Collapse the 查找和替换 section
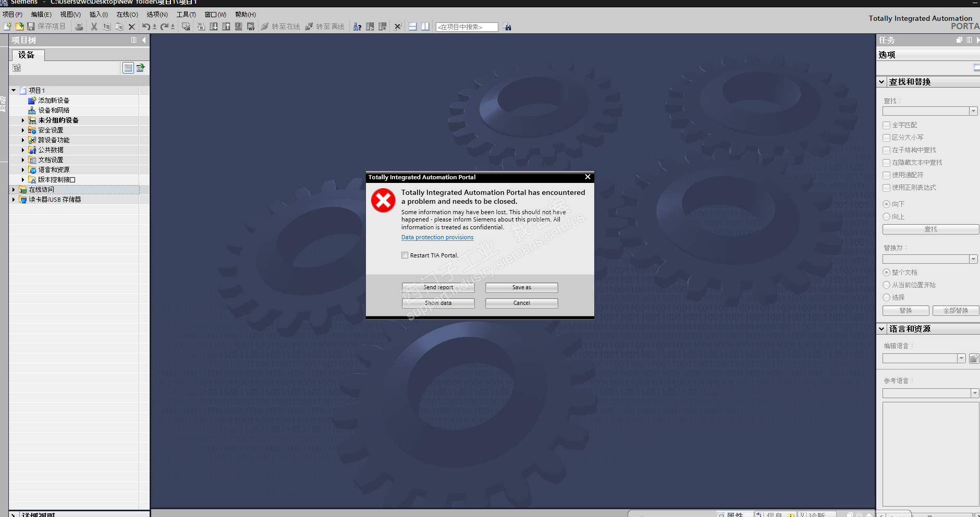980x517 pixels. point(881,82)
